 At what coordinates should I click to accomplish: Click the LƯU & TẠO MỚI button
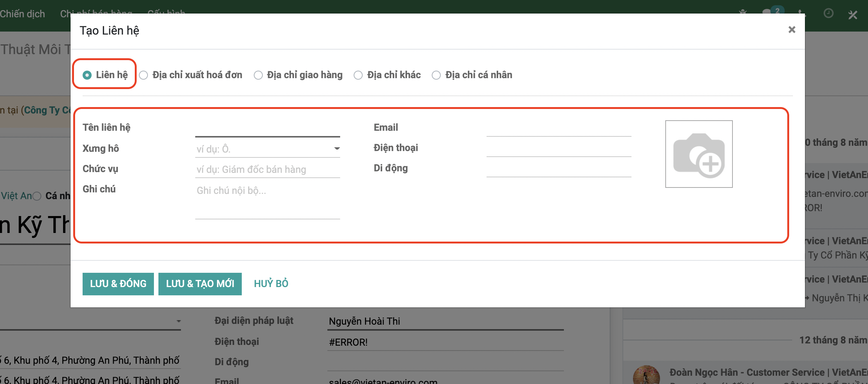tap(200, 284)
